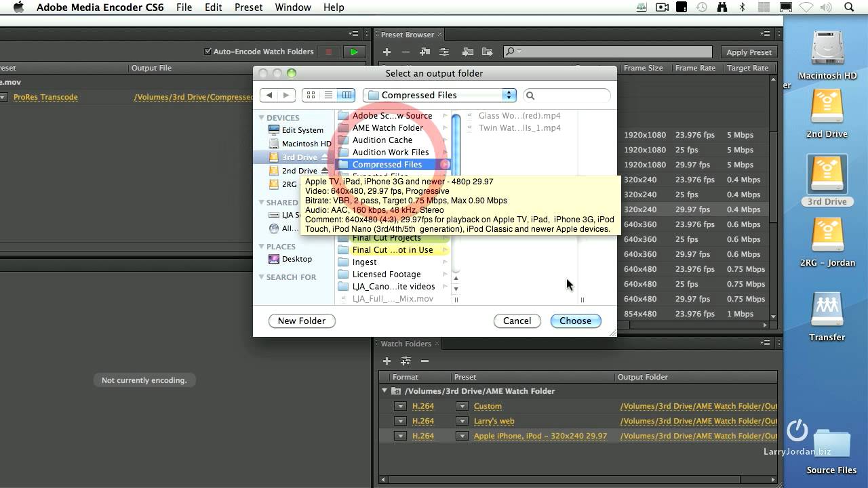Select Macintosh HD in the dialog sidebar
868x488 pixels.
click(x=307, y=144)
